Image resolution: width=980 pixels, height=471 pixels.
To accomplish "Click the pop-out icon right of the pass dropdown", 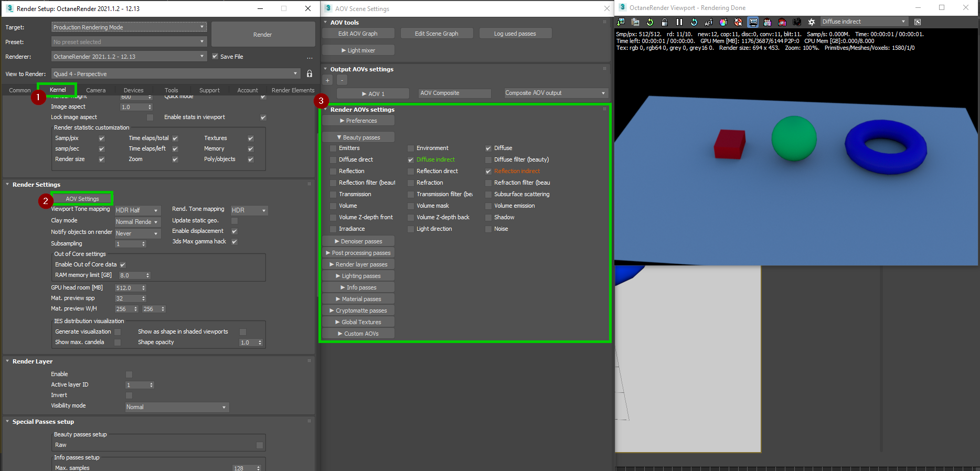I will 918,22.
